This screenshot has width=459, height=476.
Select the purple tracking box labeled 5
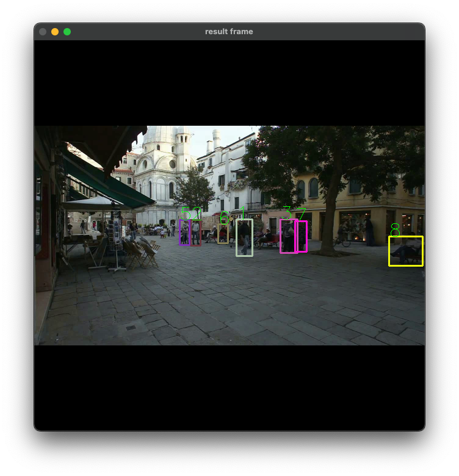(184, 233)
